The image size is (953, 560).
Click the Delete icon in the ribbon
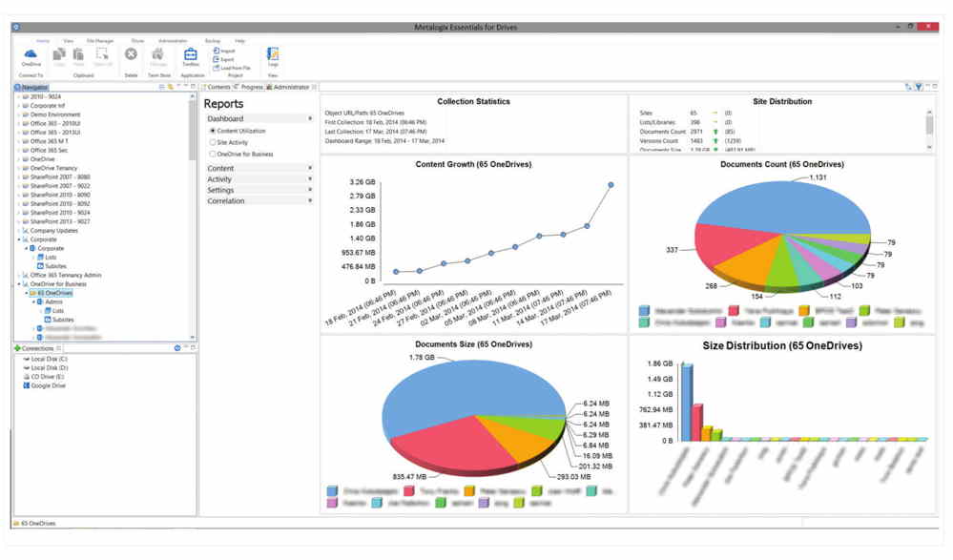(130, 54)
